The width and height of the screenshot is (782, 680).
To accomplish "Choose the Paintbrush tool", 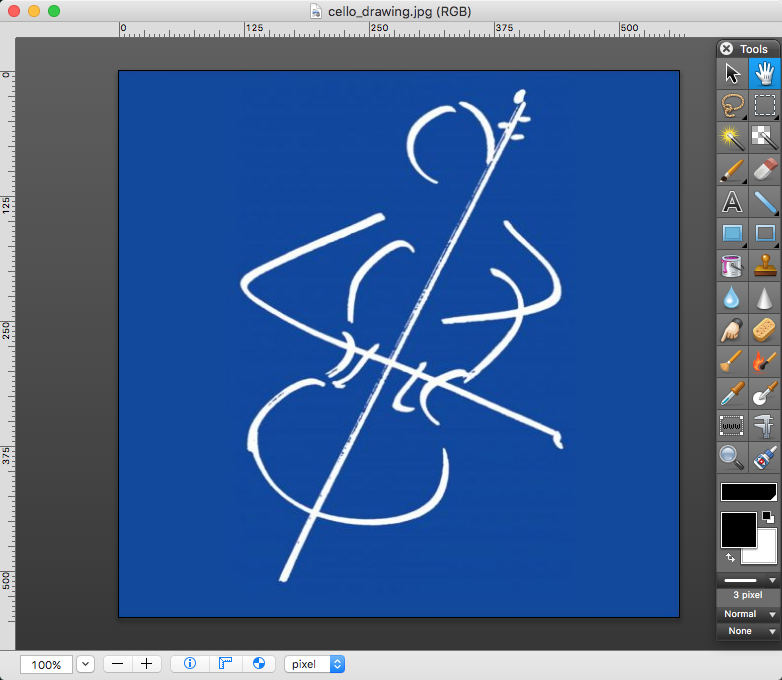I will (x=732, y=170).
